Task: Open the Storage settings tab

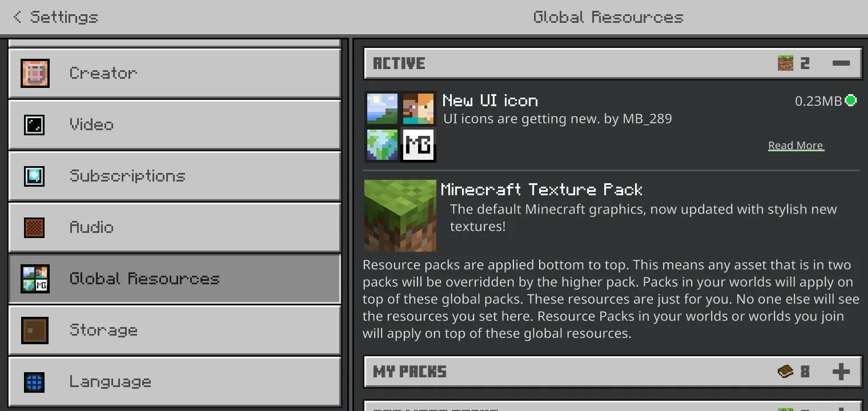Action: [175, 331]
